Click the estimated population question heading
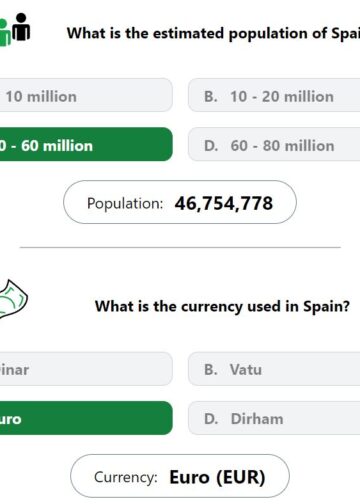This screenshot has height=504, width=360. 213,33
